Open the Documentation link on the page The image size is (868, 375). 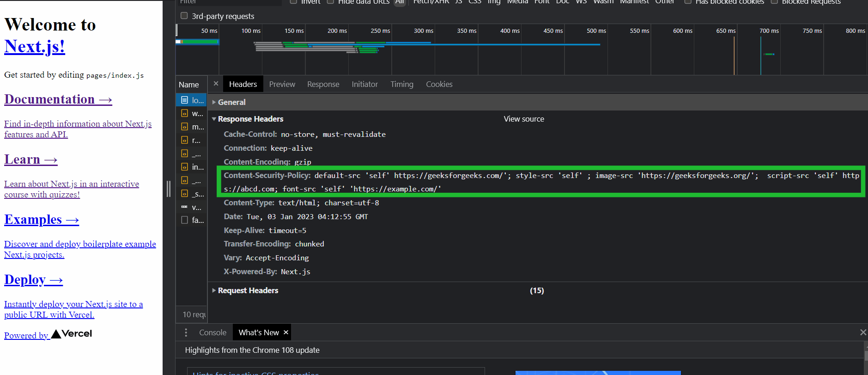[x=58, y=99]
